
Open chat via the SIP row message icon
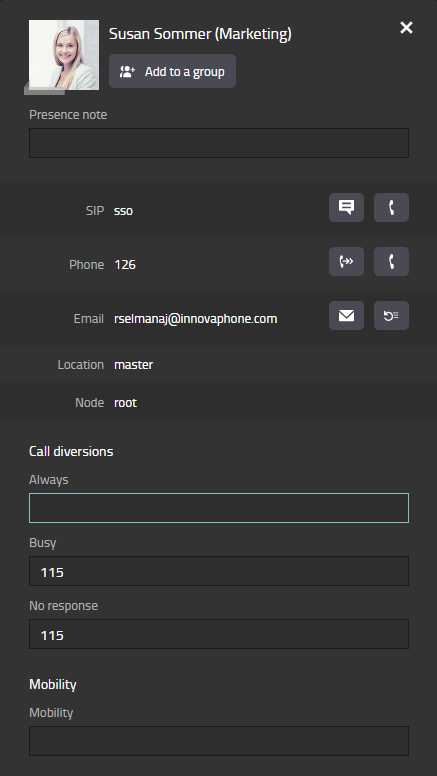point(346,207)
